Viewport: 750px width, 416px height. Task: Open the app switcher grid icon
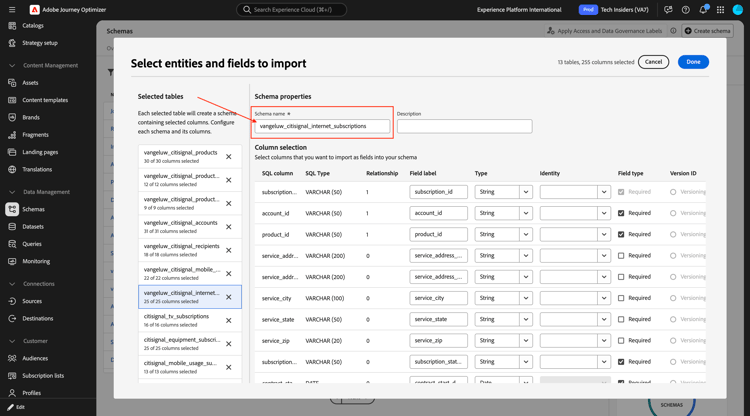tap(720, 10)
